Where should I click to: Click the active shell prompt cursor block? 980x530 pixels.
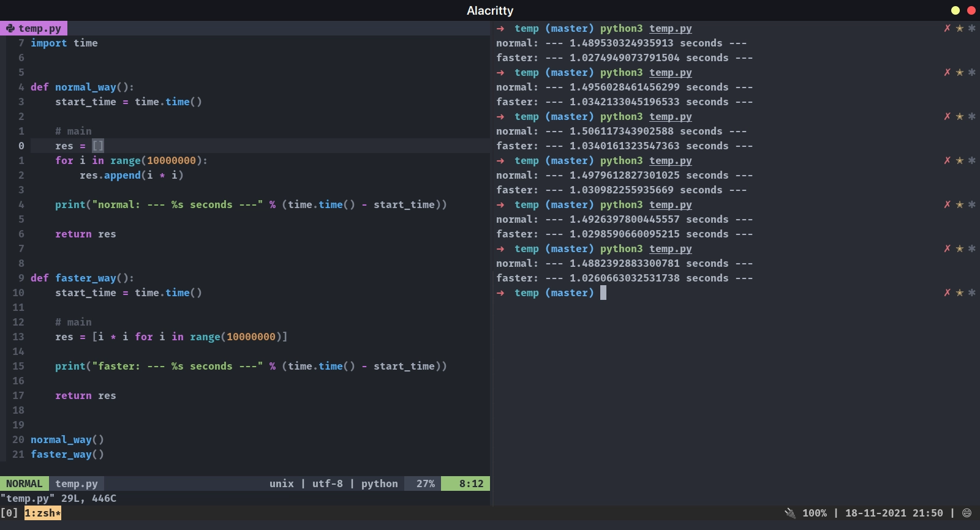click(603, 293)
